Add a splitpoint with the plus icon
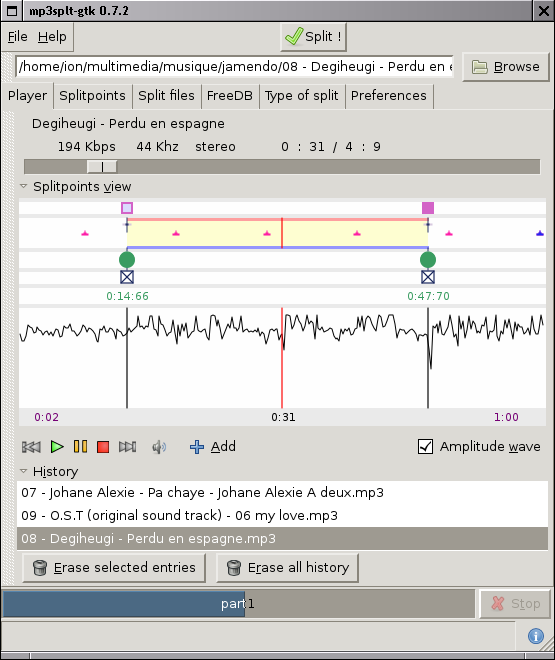Image resolution: width=555 pixels, height=660 pixels. (x=213, y=447)
